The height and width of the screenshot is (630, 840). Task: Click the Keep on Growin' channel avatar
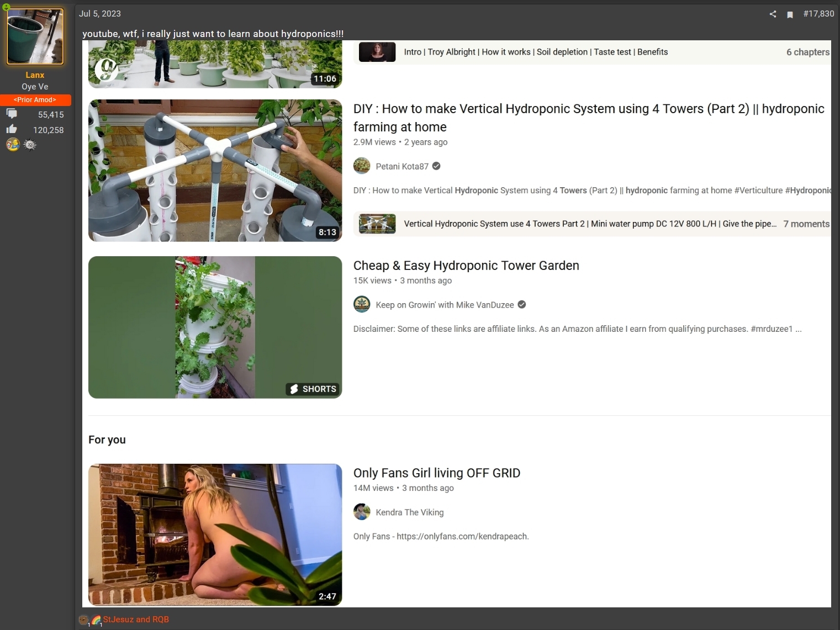[362, 305]
